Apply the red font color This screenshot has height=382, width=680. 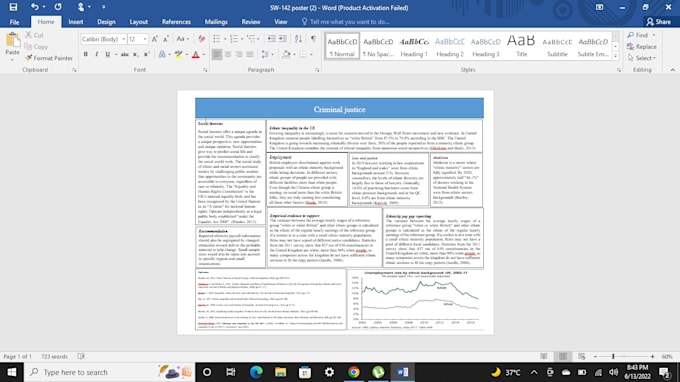pos(195,54)
